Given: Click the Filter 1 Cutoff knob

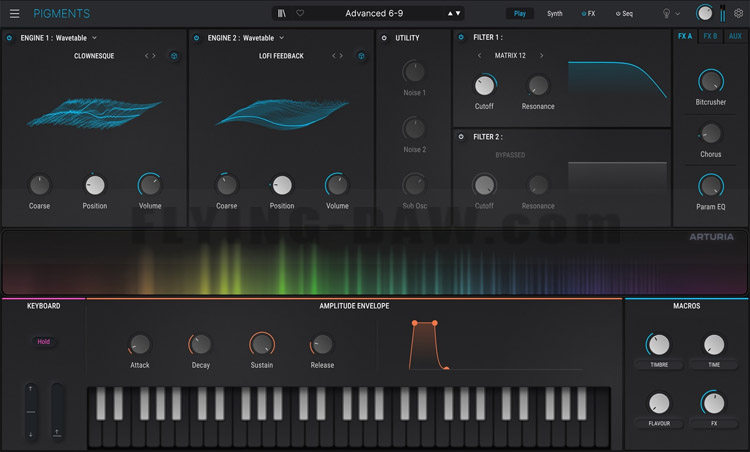Looking at the screenshot, I should 485,86.
